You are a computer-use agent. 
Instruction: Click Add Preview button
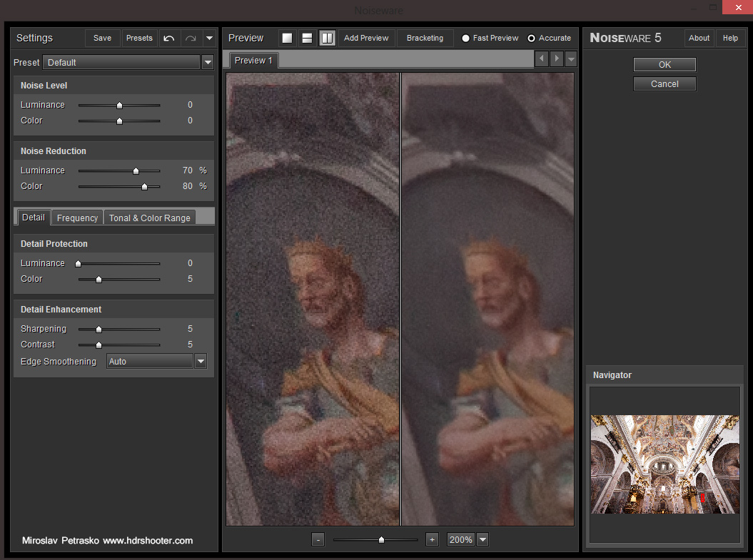click(366, 38)
